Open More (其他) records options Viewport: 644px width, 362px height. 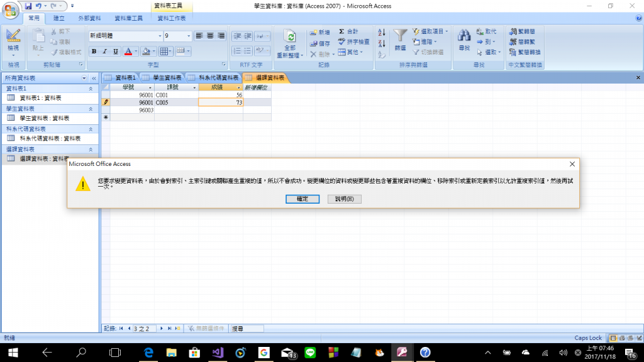pyautogui.click(x=350, y=52)
